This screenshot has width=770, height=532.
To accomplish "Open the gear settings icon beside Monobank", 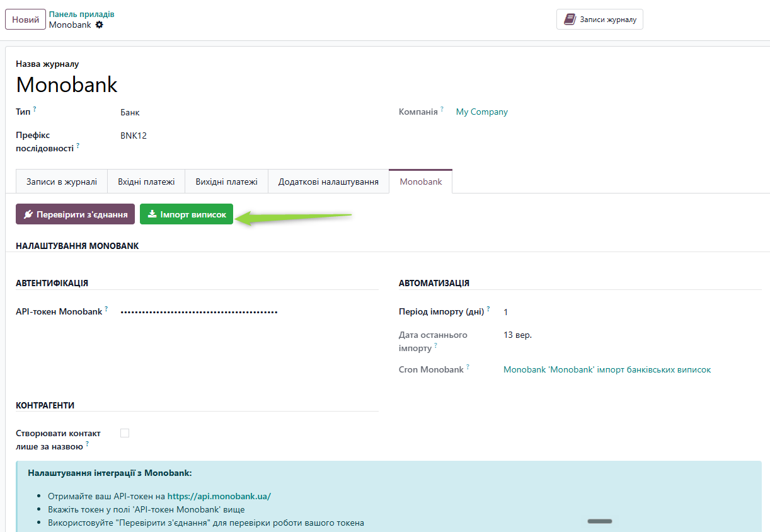I will [99, 25].
